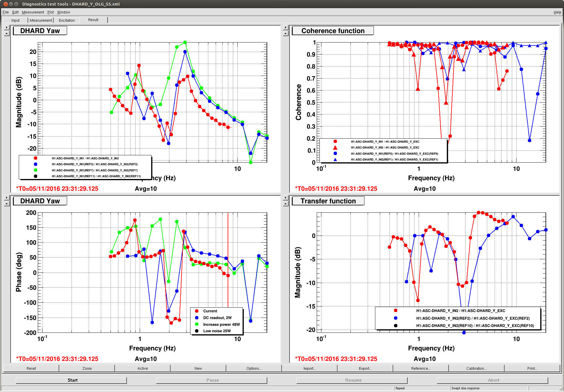Click the 'Low noise 25W' legend entry
The image size is (564, 392).
[x=217, y=331]
